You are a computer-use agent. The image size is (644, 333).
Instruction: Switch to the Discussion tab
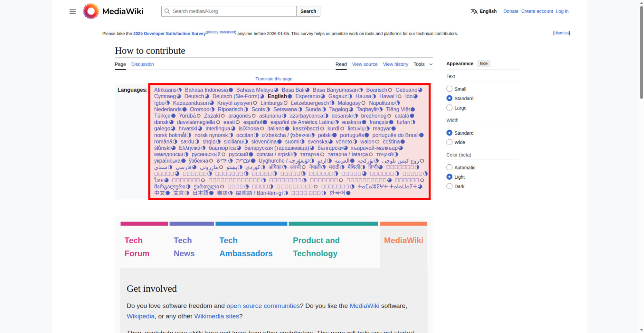pyautogui.click(x=142, y=64)
